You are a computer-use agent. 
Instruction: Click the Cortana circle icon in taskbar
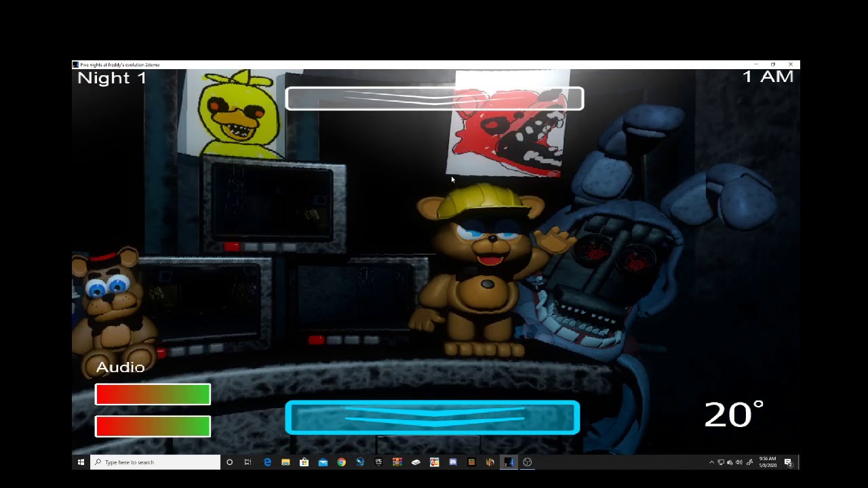click(x=229, y=462)
